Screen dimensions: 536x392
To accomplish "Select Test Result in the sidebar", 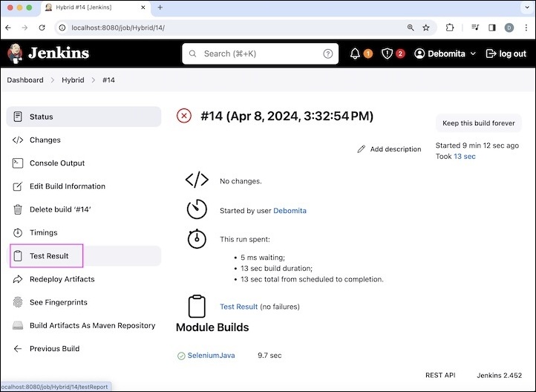I will click(x=49, y=256).
